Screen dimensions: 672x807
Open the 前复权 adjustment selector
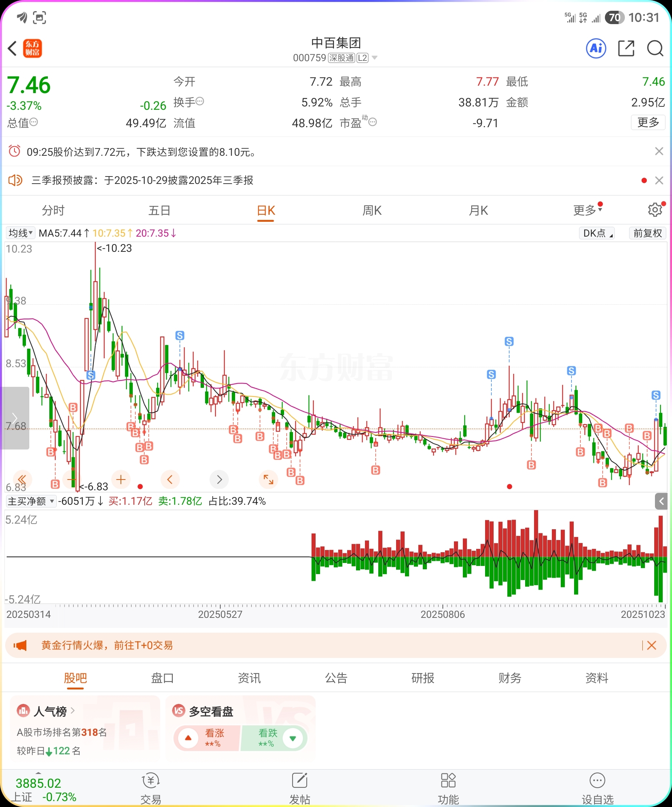coord(648,233)
